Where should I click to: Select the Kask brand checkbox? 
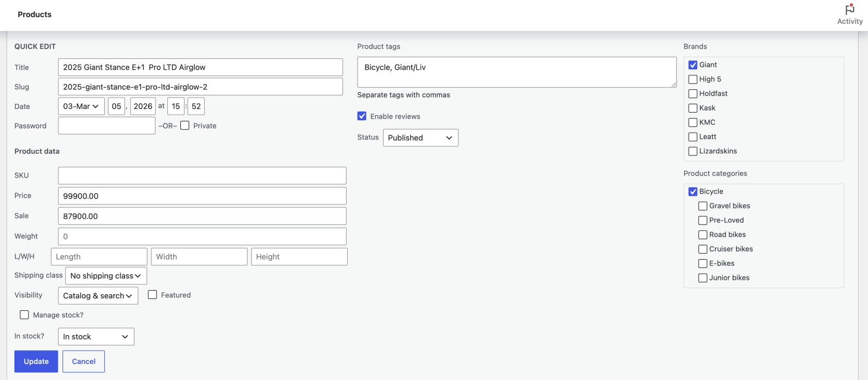693,108
